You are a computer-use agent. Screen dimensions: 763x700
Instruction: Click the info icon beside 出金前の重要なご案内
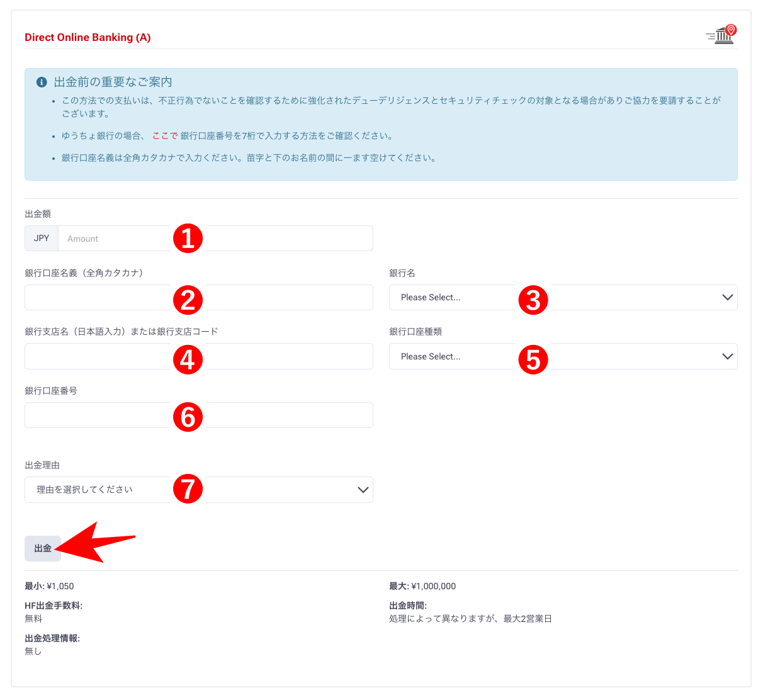pos(42,82)
